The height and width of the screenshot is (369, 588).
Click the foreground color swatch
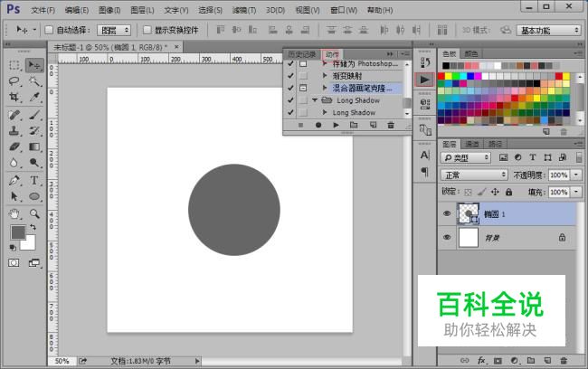[x=17, y=232]
